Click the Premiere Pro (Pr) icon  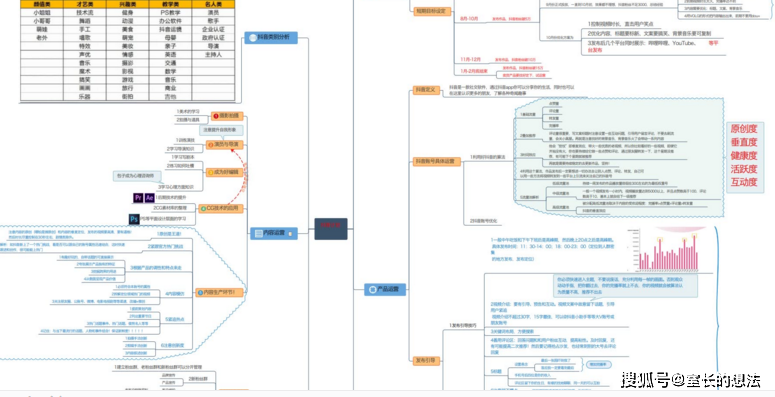(x=138, y=198)
